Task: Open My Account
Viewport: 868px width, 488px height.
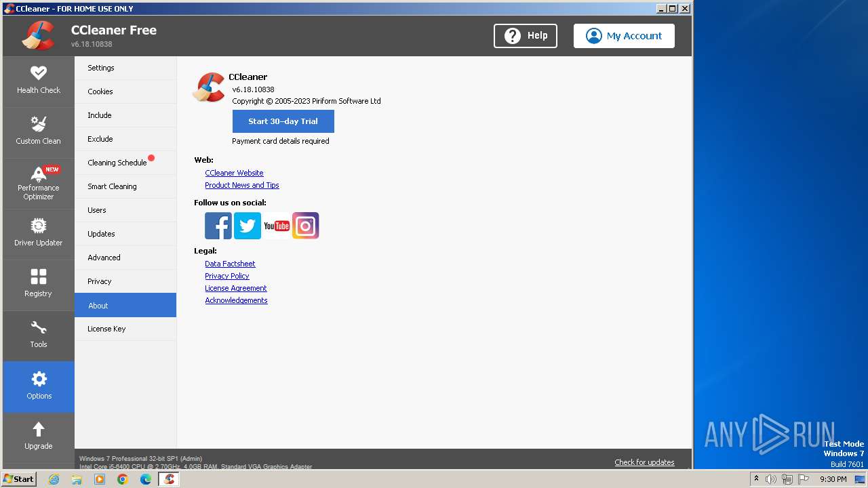Action: 624,36
